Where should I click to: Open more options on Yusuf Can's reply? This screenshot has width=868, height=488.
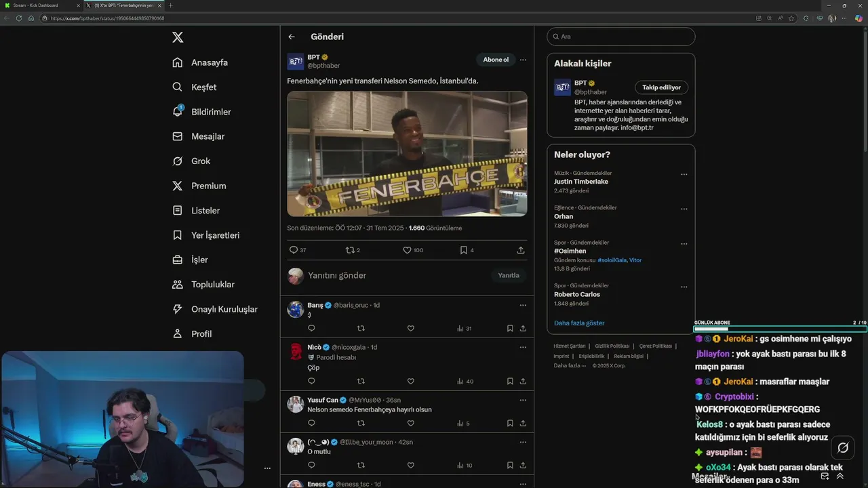click(x=523, y=400)
